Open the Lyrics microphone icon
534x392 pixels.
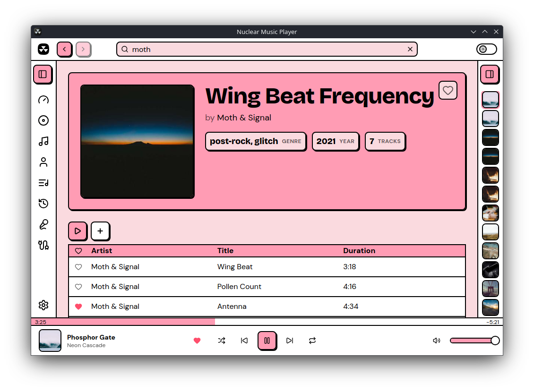(43, 224)
